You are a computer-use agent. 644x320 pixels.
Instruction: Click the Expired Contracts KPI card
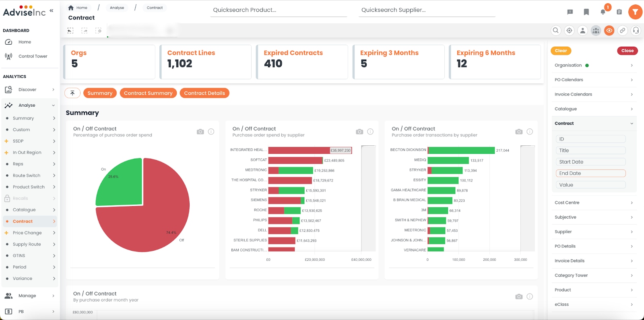point(302,62)
